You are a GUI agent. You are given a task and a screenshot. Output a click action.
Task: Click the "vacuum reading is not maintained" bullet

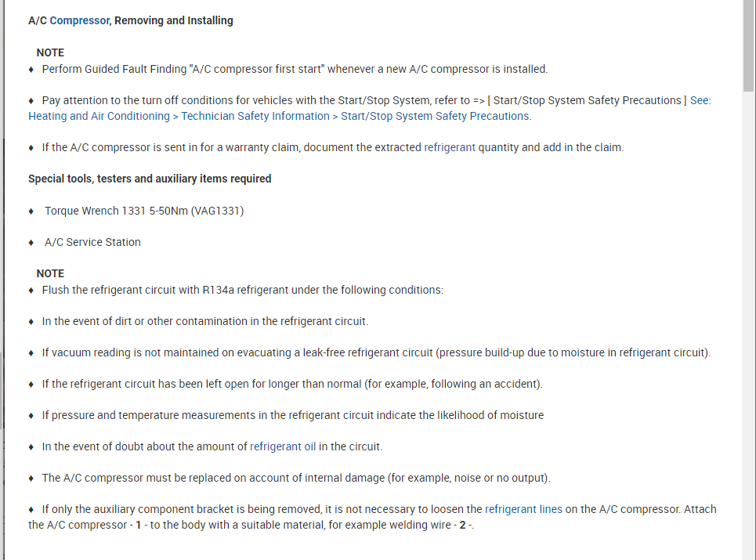pos(376,352)
